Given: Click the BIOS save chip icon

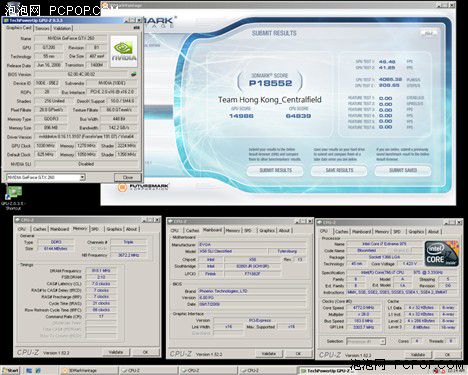Looking at the screenshot, I should pos(134,74).
